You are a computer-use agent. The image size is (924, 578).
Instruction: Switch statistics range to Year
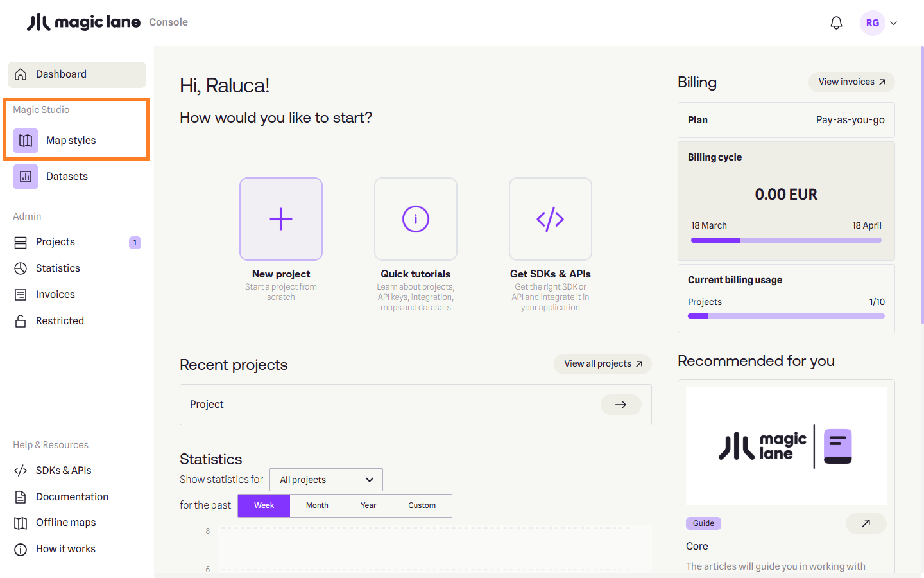[x=368, y=505]
